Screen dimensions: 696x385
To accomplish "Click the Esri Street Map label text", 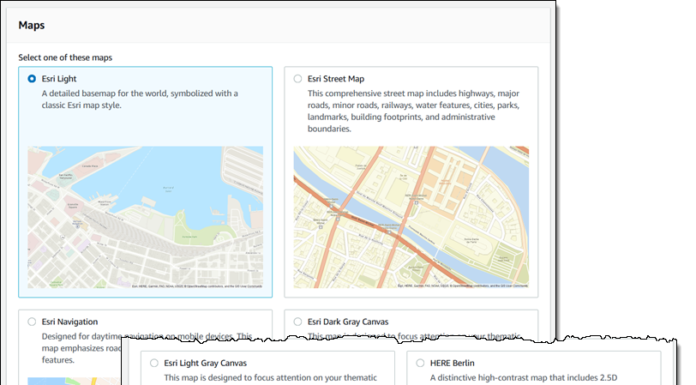I will (336, 79).
